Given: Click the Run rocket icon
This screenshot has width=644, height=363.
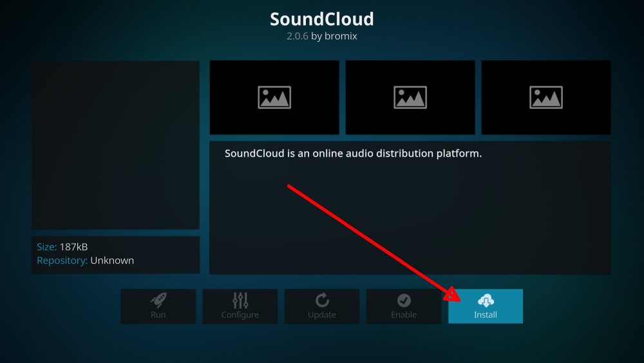Looking at the screenshot, I should point(158,300).
